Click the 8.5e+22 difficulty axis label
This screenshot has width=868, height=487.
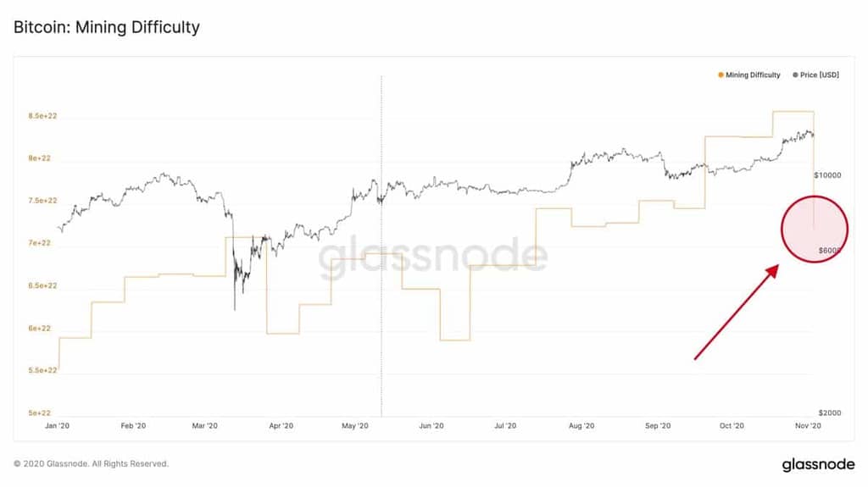click(x=42, y=116)
